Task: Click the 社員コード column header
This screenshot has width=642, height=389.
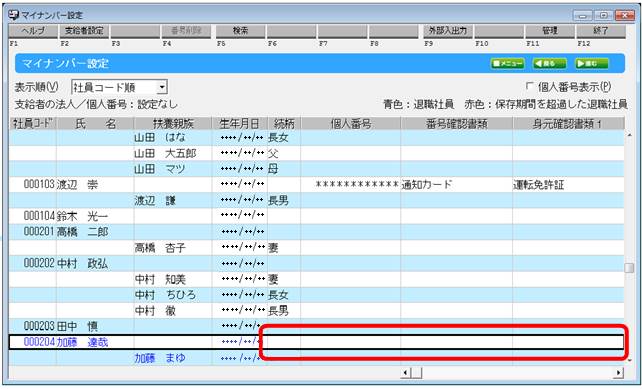Action: pyautogui.click(x=33, y=123)
